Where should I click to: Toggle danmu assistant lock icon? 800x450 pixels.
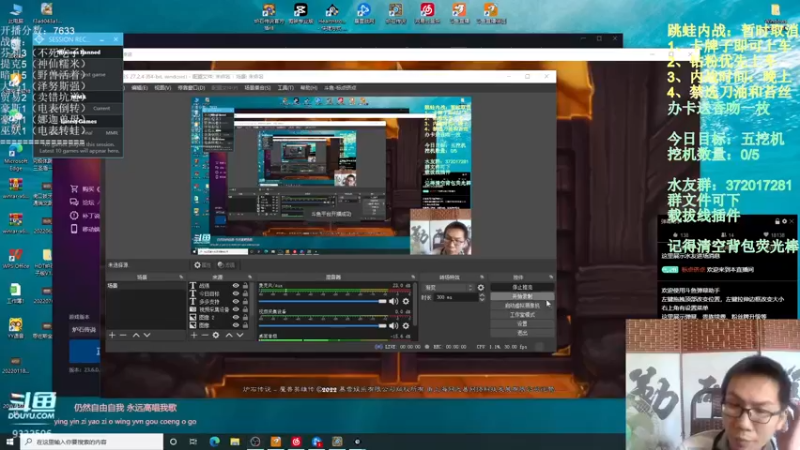(x=777, y=221)
